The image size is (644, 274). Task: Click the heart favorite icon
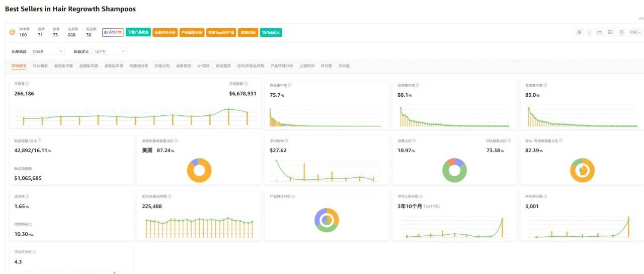pyautogui.click(x=599, y=32)
